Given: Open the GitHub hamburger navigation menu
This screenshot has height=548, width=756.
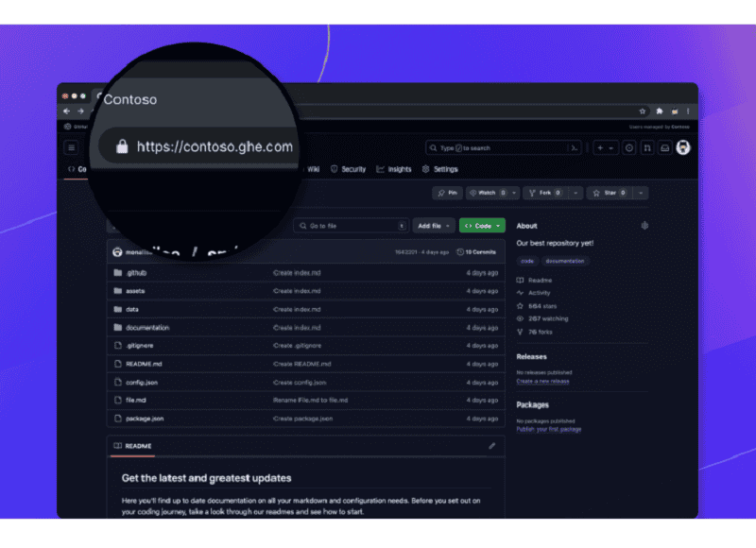Looking at the screenshot, I should [x=72, y=147].
